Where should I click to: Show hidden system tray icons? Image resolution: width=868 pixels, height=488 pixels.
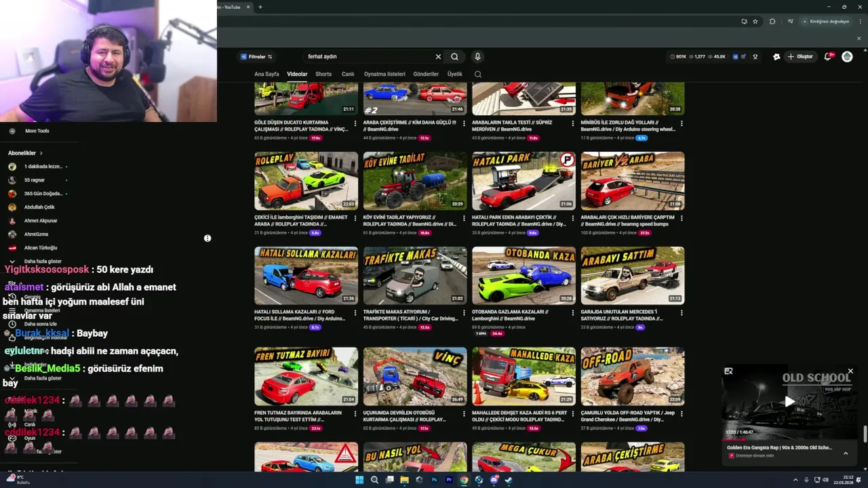795,480
